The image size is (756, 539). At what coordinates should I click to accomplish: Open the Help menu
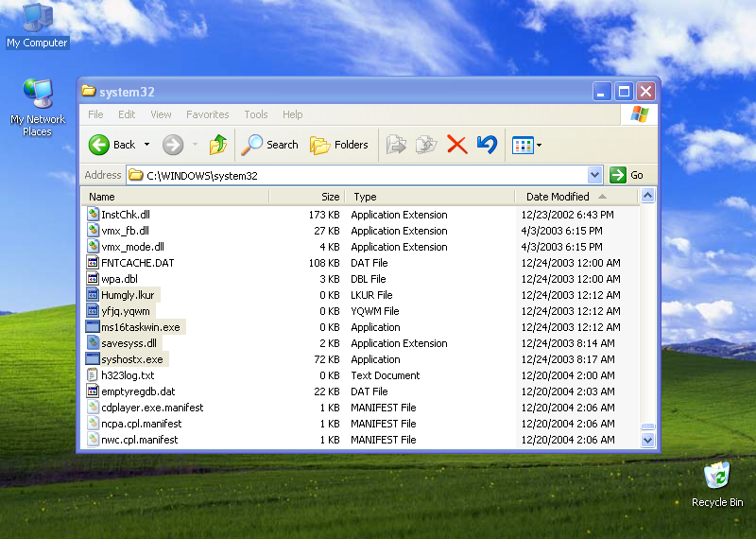click(292, 114)
